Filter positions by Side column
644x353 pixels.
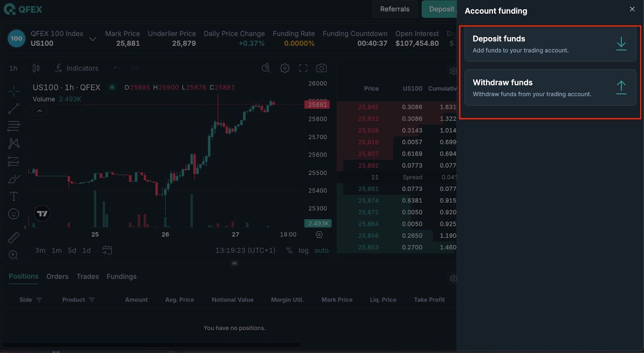click(39, 300)
